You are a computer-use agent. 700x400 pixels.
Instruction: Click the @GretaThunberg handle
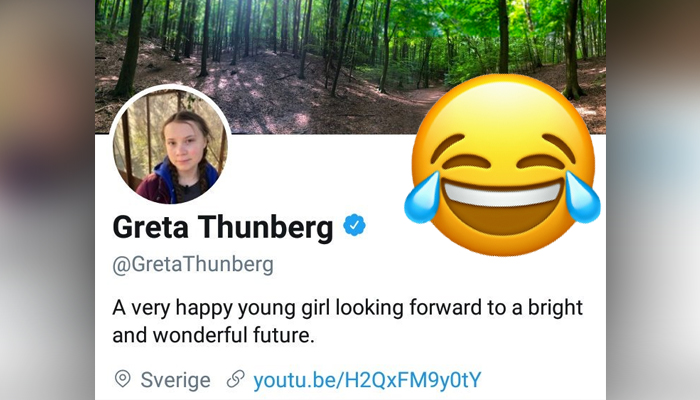click(x=193, y=264)
